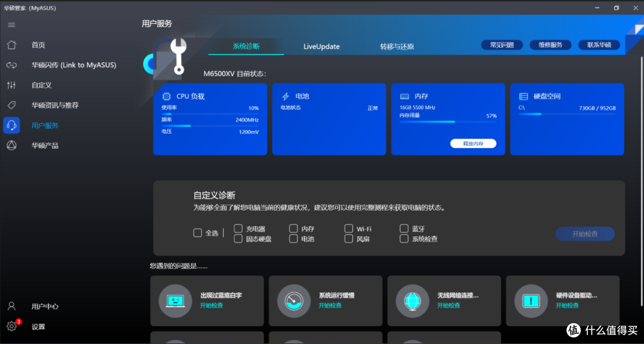Open 华硕产品 in the sidebar
This screenshot has width=644, height=344.
pos(45,145)
